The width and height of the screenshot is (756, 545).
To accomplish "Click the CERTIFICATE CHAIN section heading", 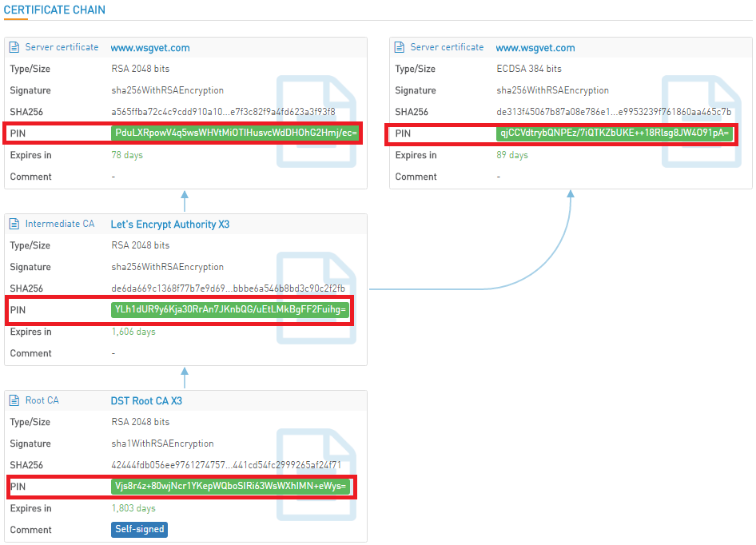I will click(x=54, y=10).
